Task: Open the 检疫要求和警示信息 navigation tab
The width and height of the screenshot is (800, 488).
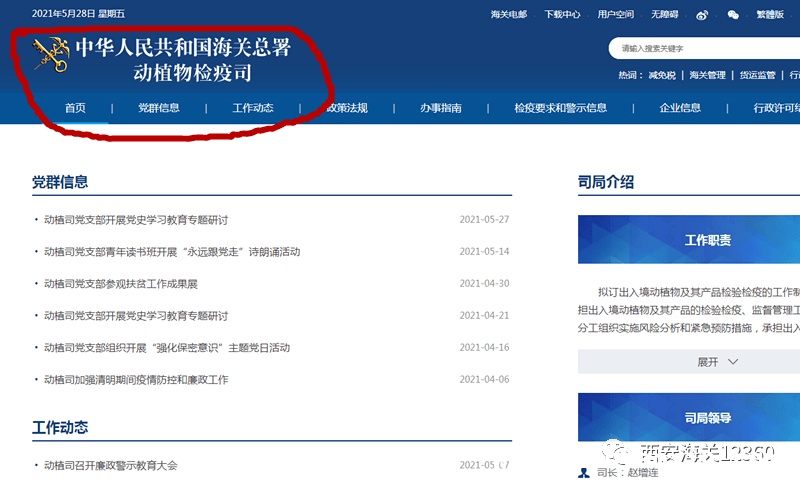Action: coord(560,108)
